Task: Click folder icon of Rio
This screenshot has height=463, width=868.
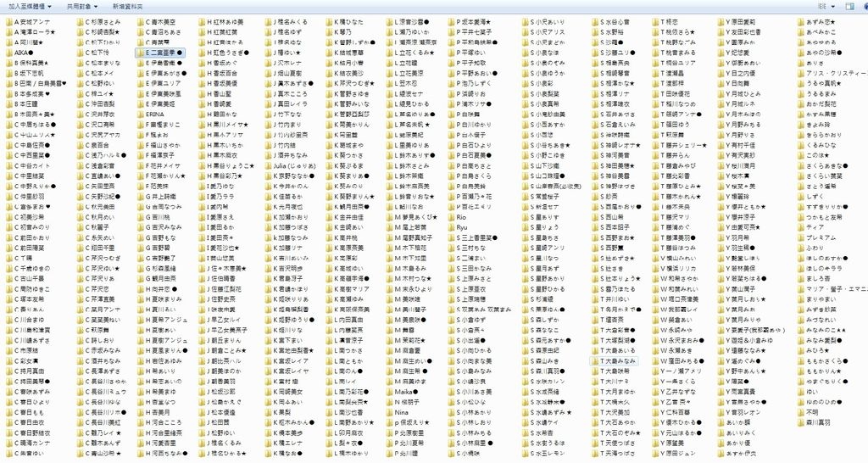Action: [x=451, y=217]
